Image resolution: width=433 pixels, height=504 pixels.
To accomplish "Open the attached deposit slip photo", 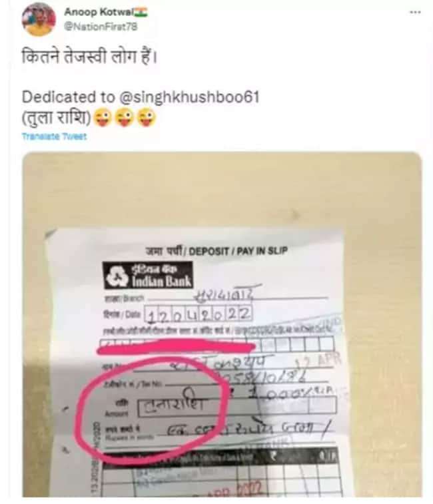I will tap(222, 325).
